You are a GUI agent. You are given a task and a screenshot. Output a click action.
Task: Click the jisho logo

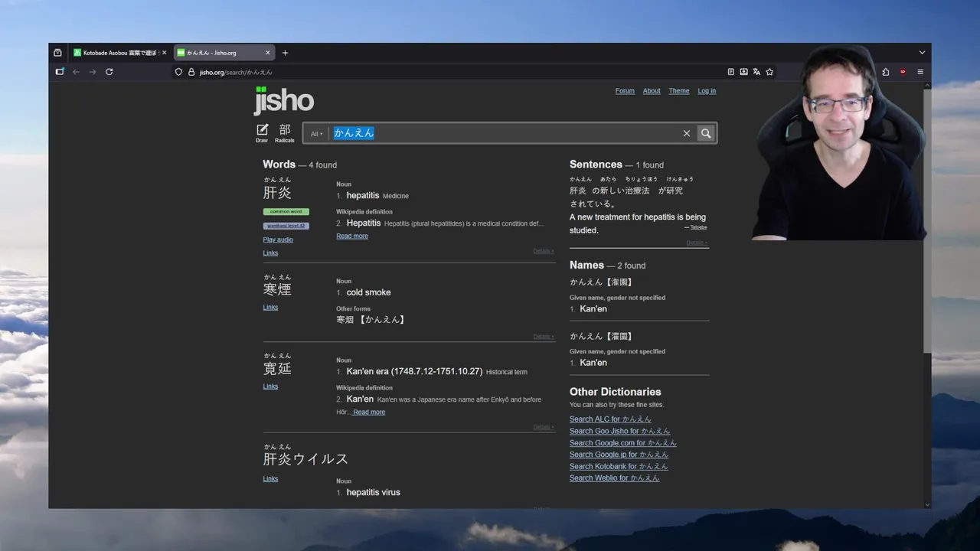pos(284,99)
